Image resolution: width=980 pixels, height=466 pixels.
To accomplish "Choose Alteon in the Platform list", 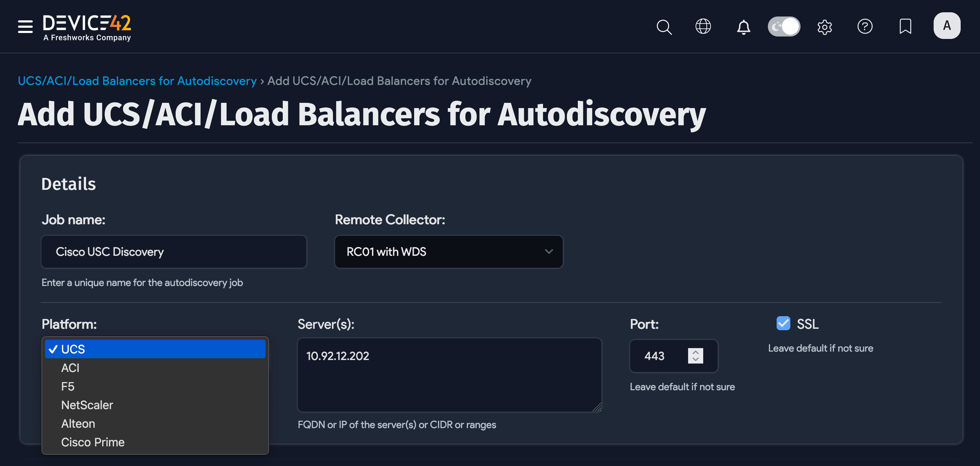I will [78, 424].
